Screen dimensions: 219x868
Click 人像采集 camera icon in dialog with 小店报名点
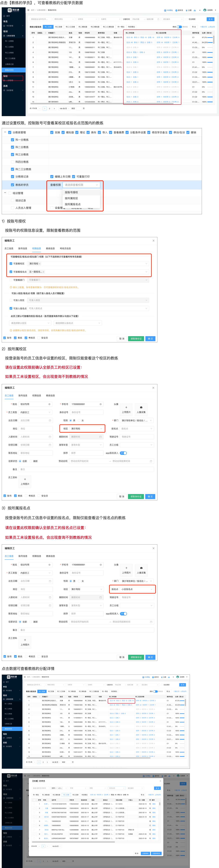(x=141, y=568)
